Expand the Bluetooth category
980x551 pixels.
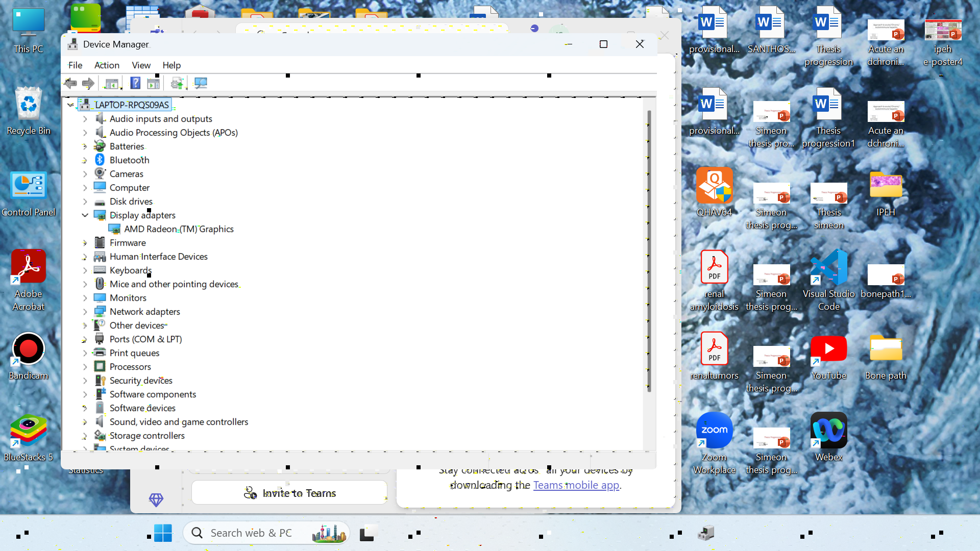(85, 160)
